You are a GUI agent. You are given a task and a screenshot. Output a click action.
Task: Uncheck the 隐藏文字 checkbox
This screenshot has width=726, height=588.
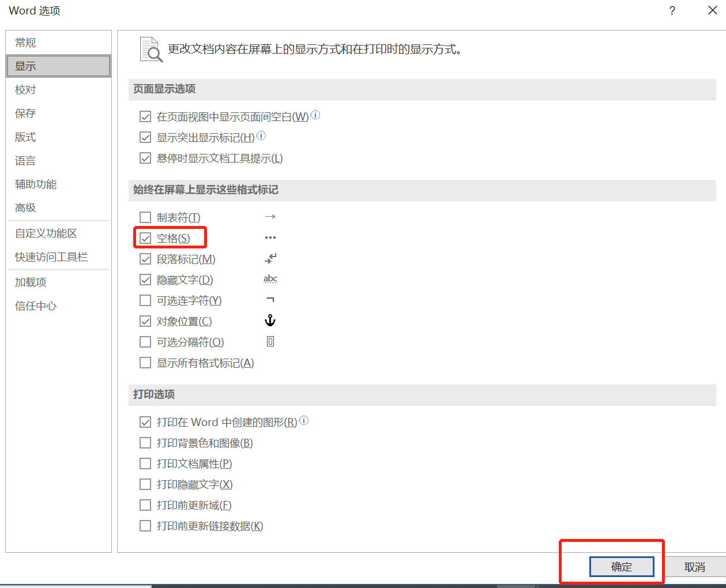[x=145, y=280]
